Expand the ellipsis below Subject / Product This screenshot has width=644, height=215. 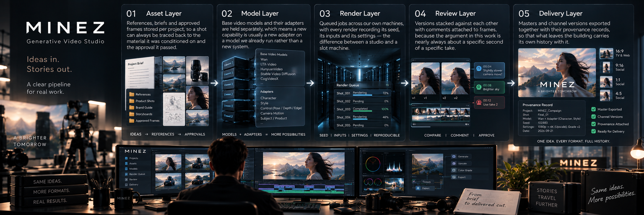click(x=262, y=123)
